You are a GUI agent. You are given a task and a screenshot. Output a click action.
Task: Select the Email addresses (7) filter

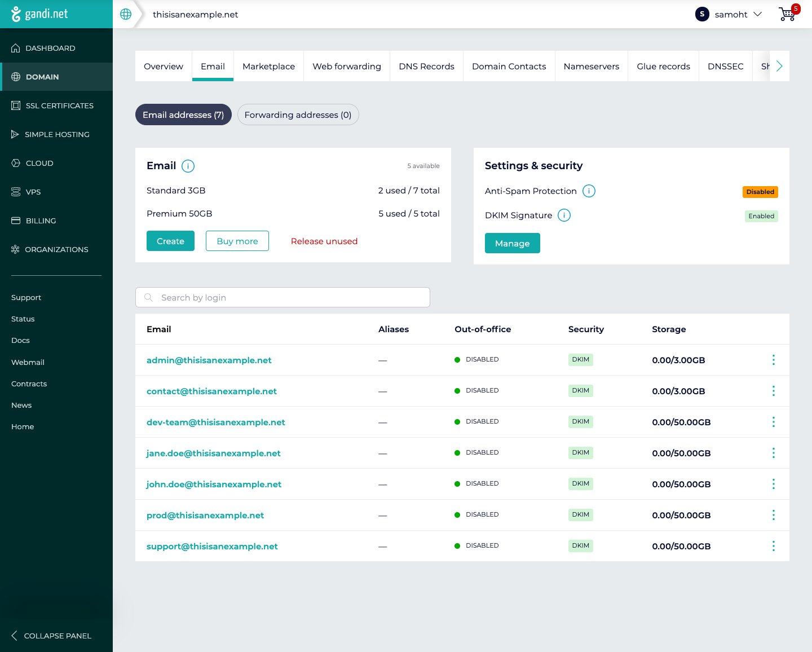coord(183,114)
